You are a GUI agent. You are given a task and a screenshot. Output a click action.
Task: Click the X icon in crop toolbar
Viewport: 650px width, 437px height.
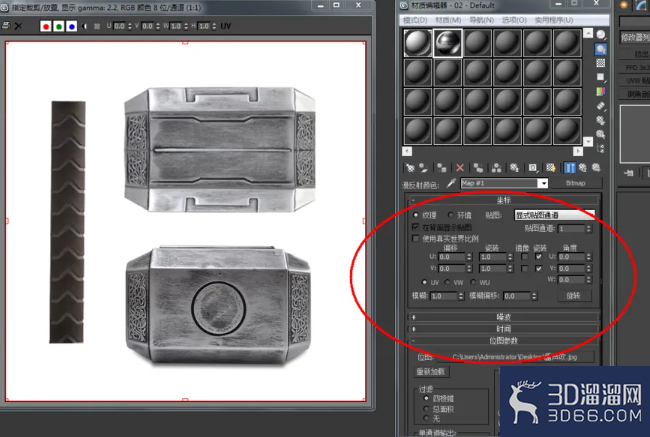click(18, 26)
